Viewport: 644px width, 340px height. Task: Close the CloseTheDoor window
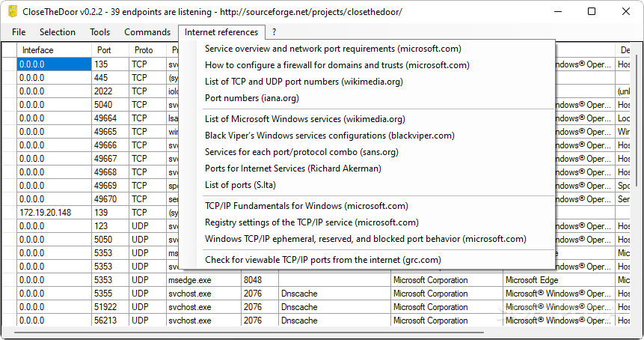(x=626, y=11)
